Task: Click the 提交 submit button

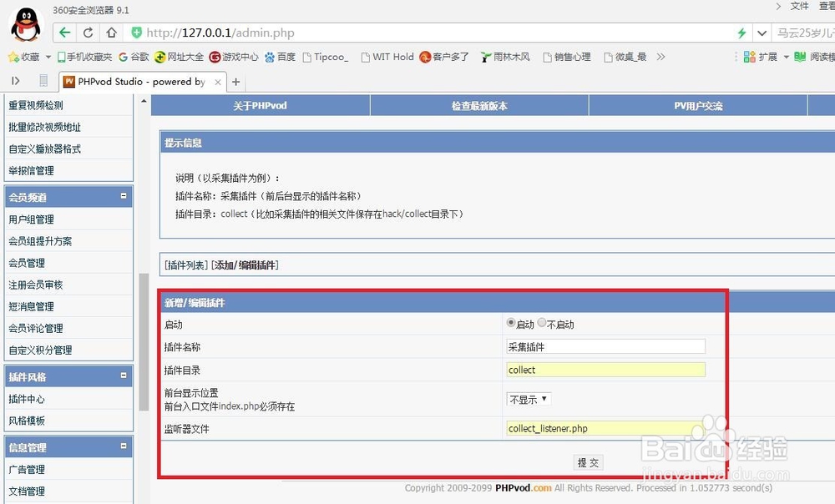Action: coord(589,462)
